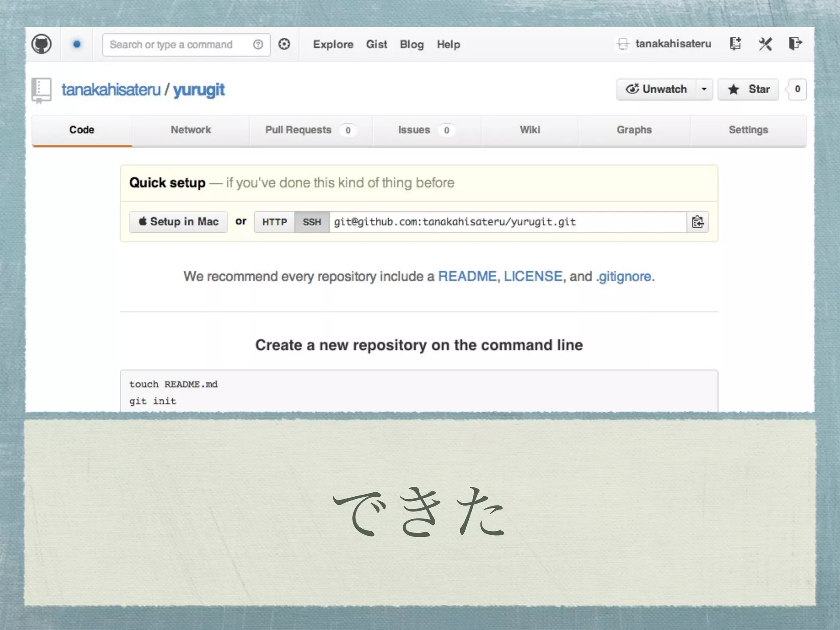The height and width of the screenshot is (630, 840).
Task: Copy clone URL with clipboard icon
Action: pos(698,222)
